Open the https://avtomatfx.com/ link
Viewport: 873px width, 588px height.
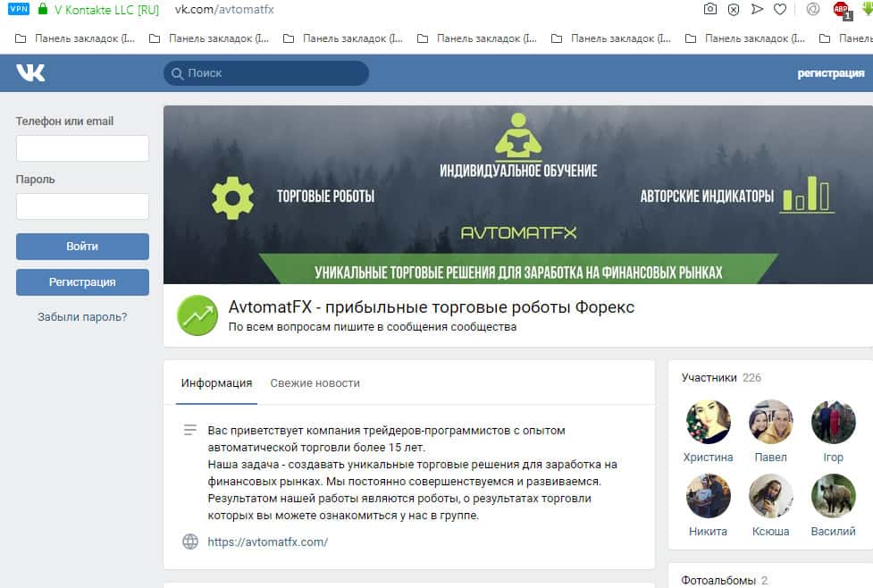268,542
